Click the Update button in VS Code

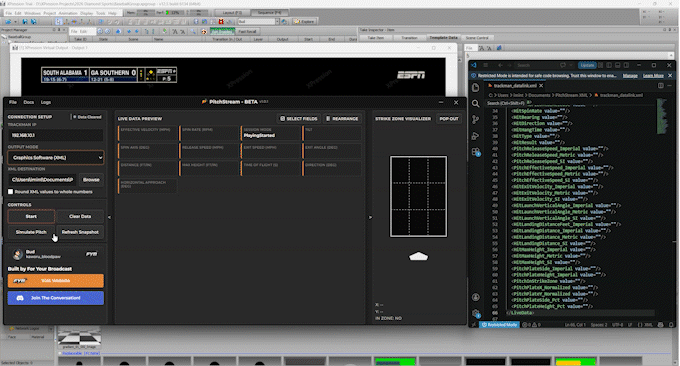(x=587, y=65)
